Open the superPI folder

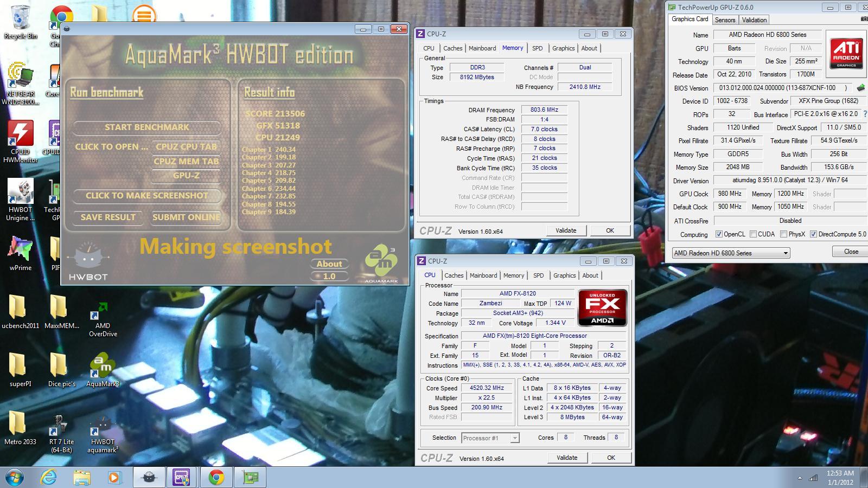[x=20, y=370]
